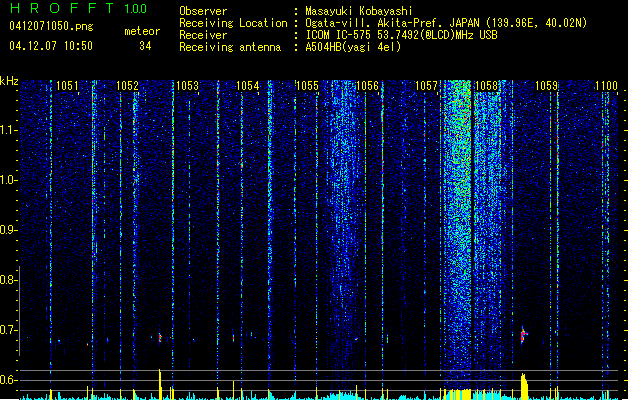Click the 1057 time marker
Screen dimensions: 629x400
point(426,86)
